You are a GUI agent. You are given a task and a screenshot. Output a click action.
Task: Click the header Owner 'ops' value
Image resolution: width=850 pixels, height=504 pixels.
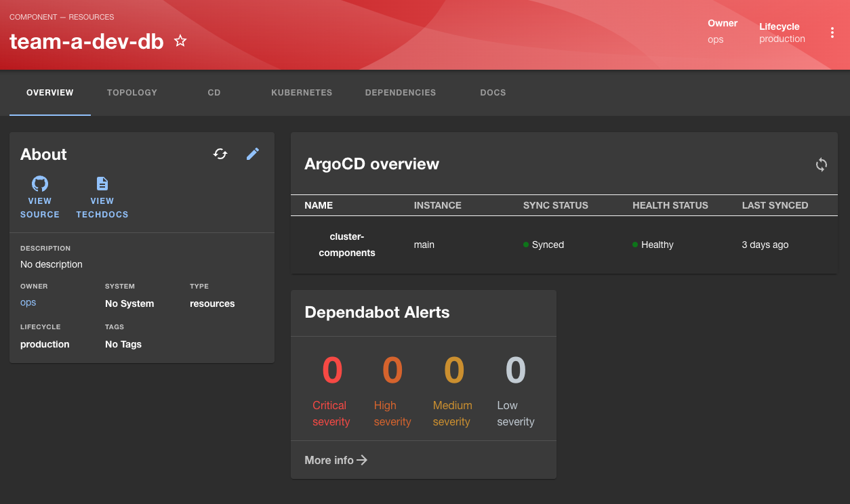pos(716,39)
